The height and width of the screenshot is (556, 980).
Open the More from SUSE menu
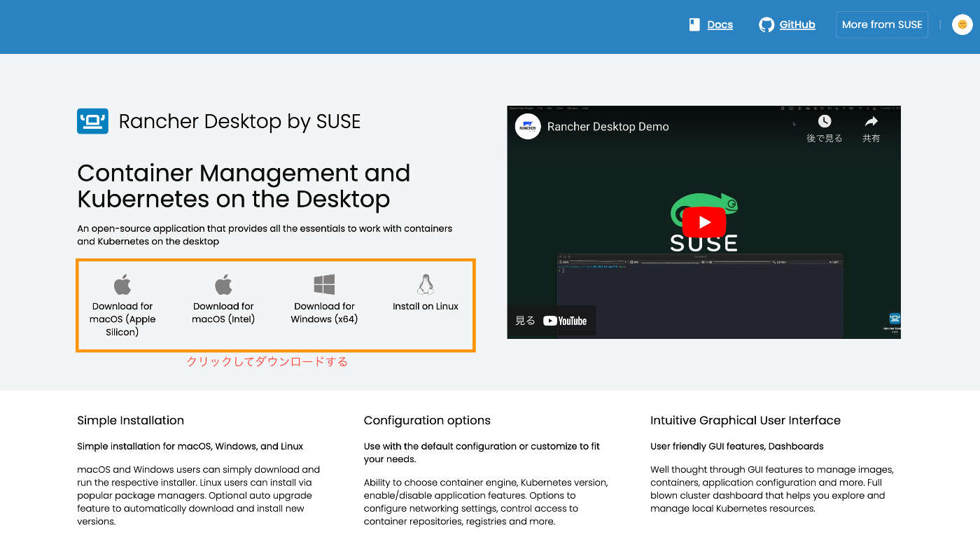coord(882,25)
